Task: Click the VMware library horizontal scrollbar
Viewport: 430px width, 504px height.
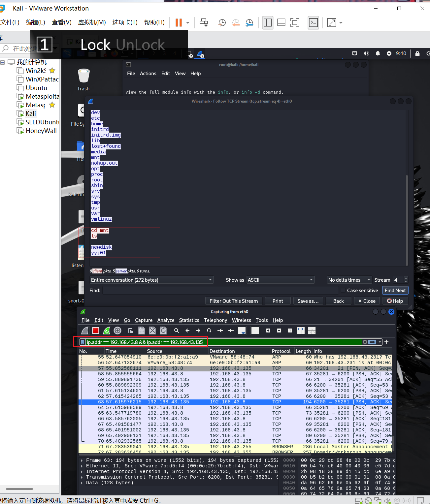Action: 19,489
